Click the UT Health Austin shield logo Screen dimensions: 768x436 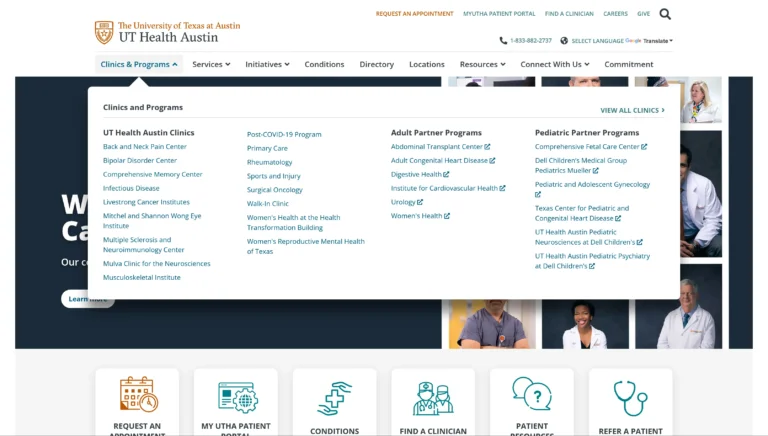pyautogui.click(x=104, y=32)
